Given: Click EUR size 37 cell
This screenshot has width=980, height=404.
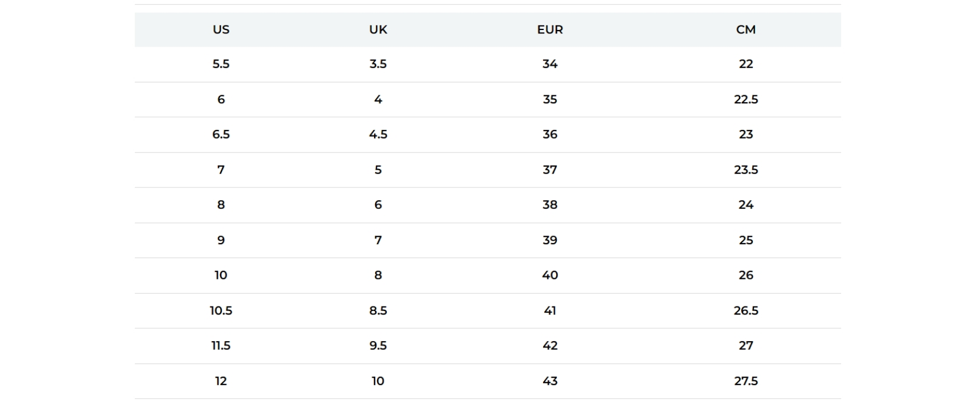Looking at the screenshot, I should [x=550, y=170].
